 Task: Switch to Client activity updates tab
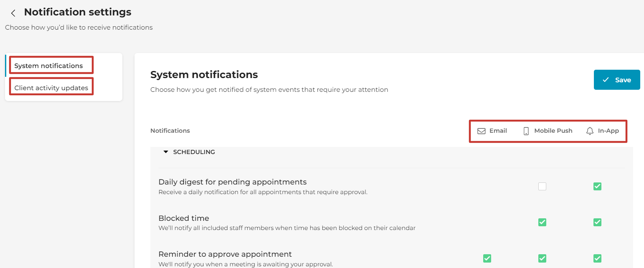pyautogui.click(x=51, y=88)
